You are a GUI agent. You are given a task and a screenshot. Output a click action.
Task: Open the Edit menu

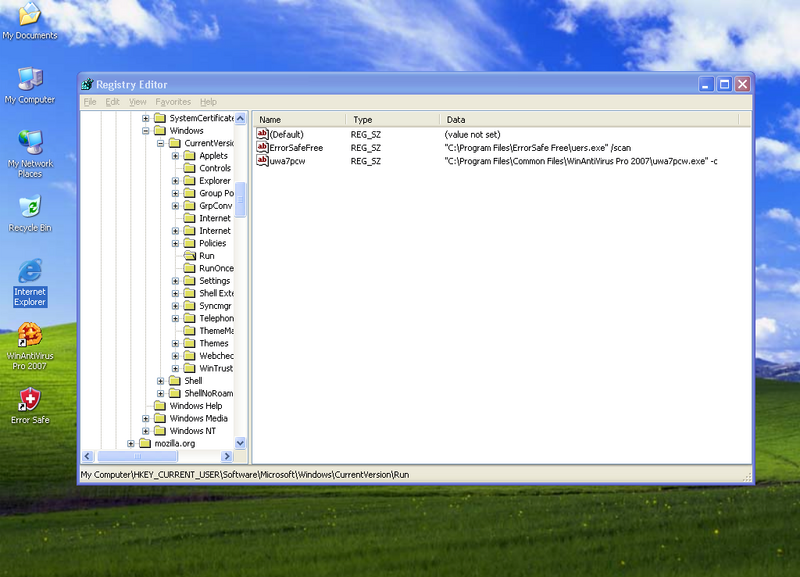click(112, 102)
